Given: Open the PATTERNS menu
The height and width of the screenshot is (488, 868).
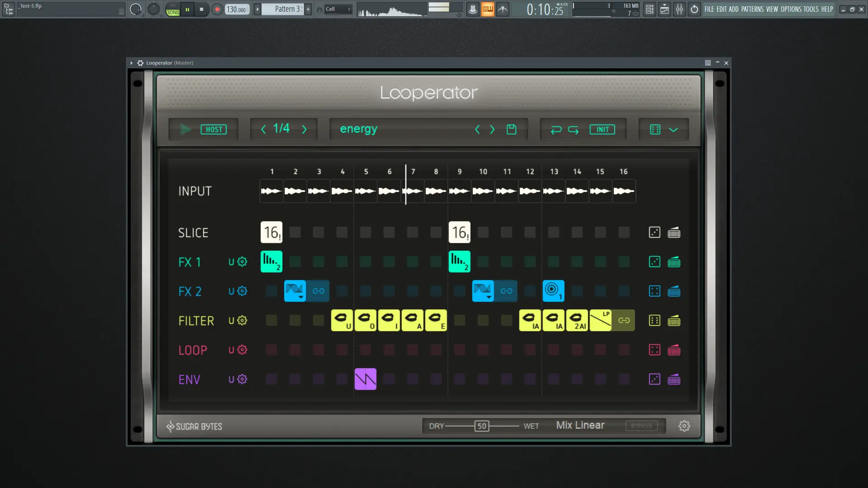Looking at the screenshot, I should [x=752, y=9].
